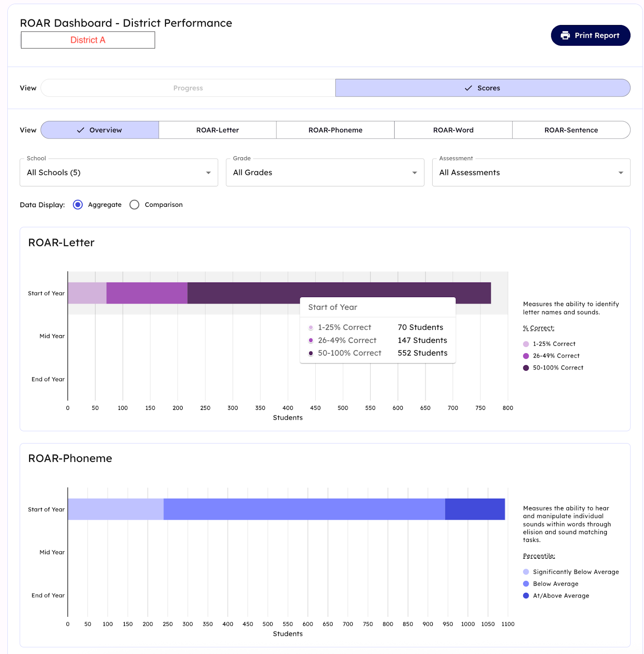Screen dimensions: 644x654
Task: Click the printer icon in Print Report
Action: [x=565, y=36]
